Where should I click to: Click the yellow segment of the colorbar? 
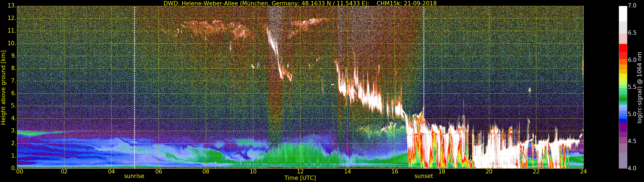pos(623,76)
